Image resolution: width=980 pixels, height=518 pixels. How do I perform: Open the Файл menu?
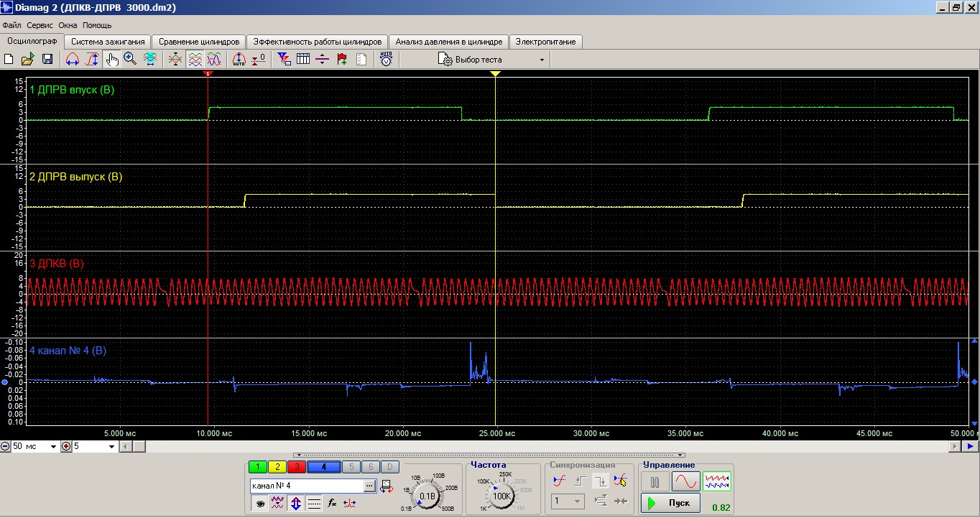click(12, 25)
